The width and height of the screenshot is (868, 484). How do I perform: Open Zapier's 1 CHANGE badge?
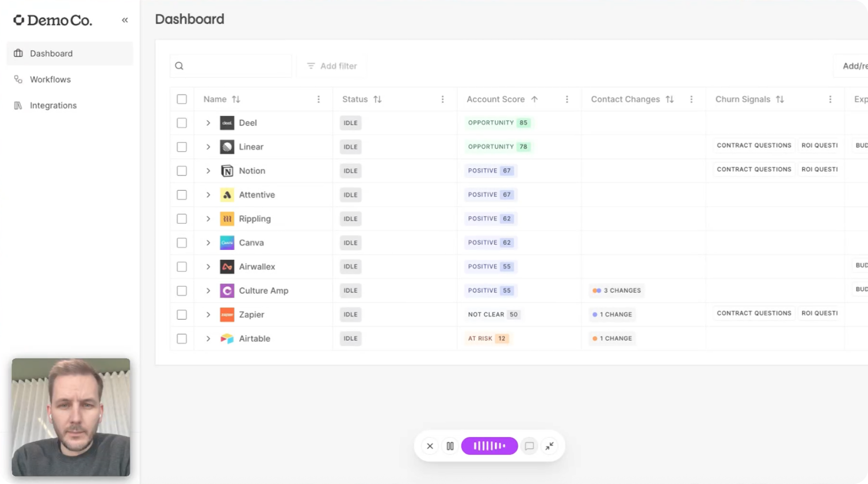pyautogui.click(x=612, y=314)
